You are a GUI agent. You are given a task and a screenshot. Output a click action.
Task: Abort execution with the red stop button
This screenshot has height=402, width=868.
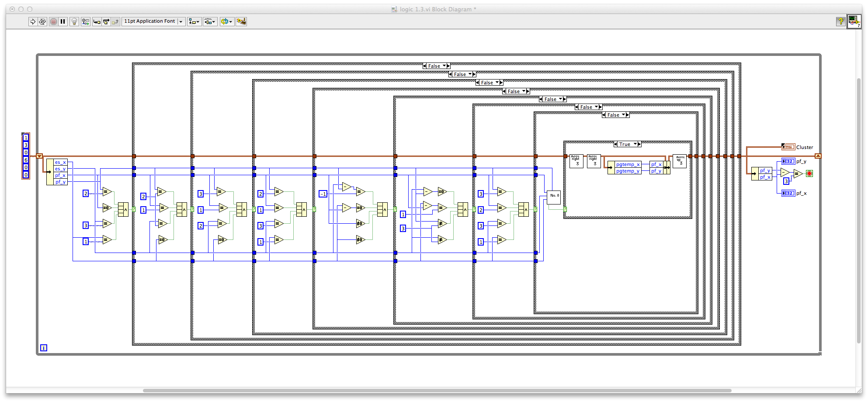click(53, 21)
